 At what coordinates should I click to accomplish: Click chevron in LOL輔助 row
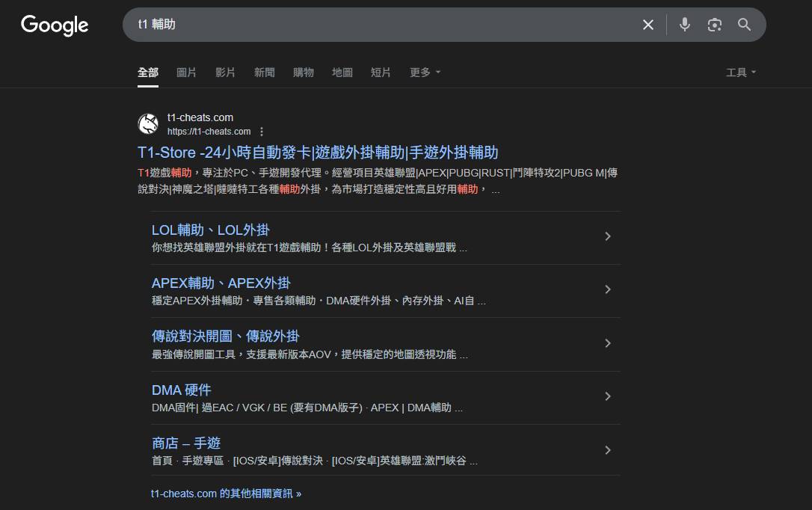pos(608,236)
